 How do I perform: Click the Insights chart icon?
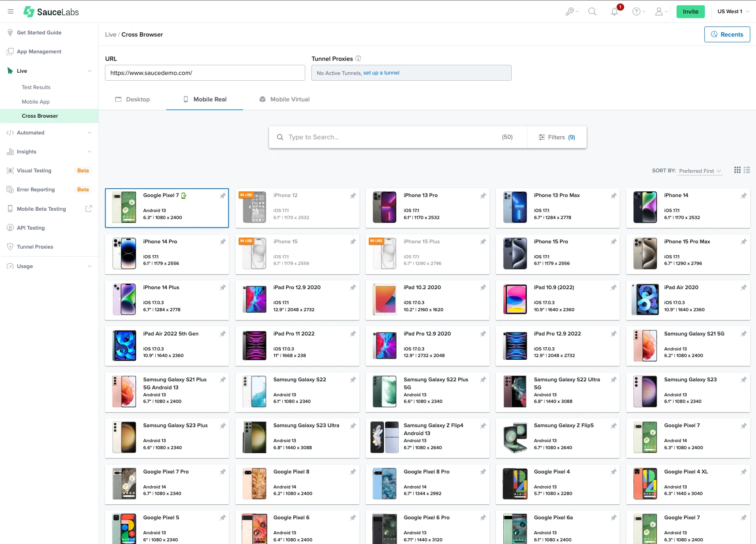click(x=10, y=152)
